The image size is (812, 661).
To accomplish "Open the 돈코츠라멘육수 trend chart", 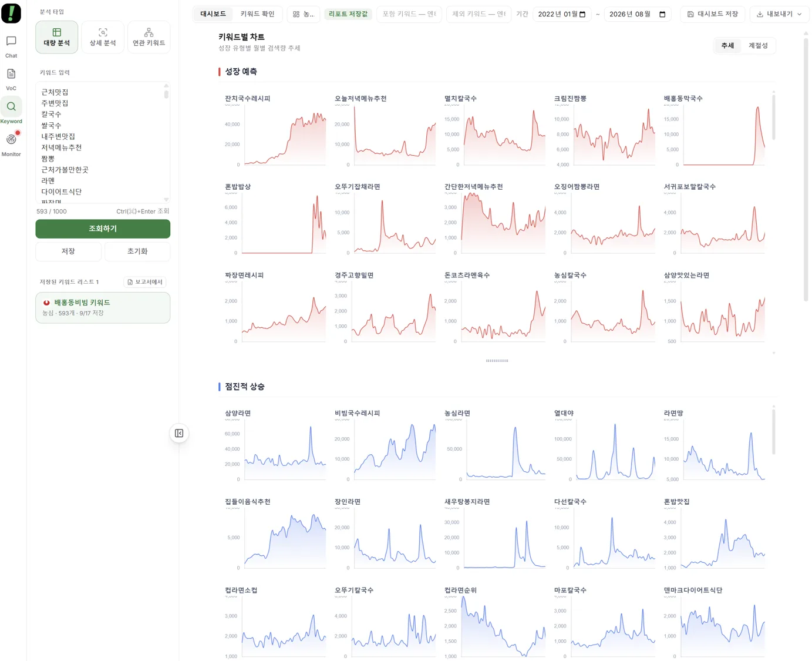I will tap(494, 308).
